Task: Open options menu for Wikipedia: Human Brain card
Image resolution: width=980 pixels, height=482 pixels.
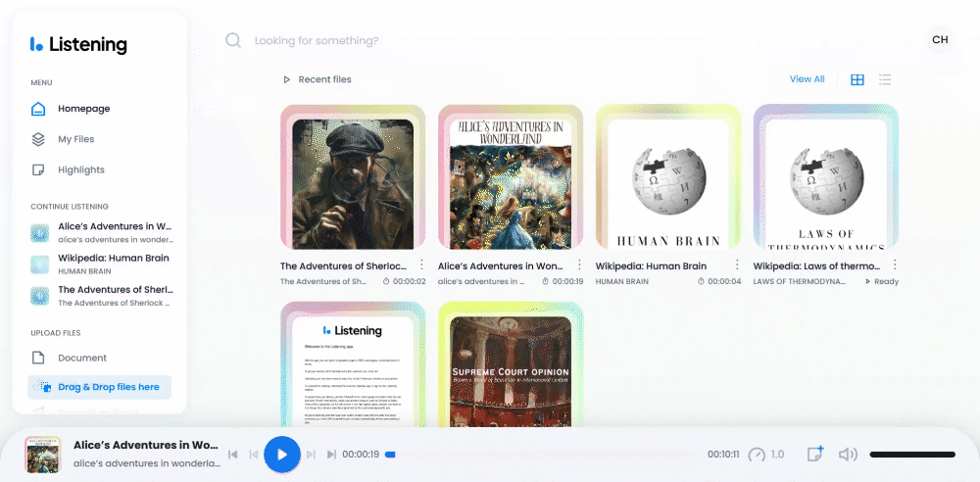Action: point(737,265)
